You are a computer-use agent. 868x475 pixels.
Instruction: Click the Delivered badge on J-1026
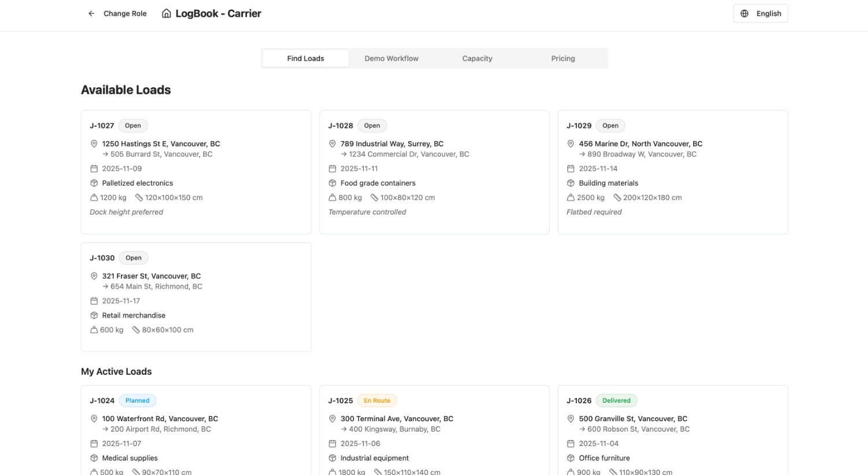point(616,400)
